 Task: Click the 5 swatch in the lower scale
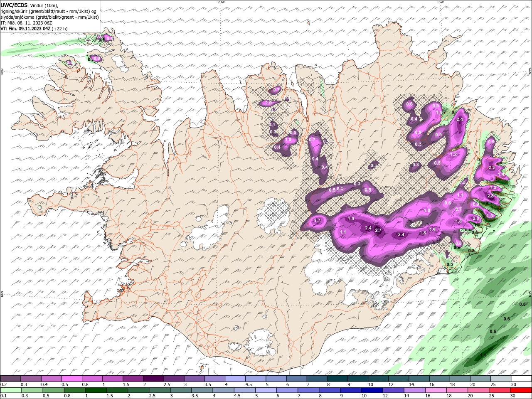pyautogui.click(x=266, y=390)
